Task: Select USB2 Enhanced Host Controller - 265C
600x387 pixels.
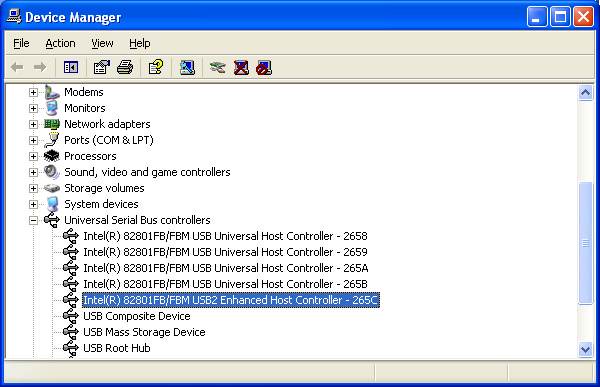Action: [231, 300]
